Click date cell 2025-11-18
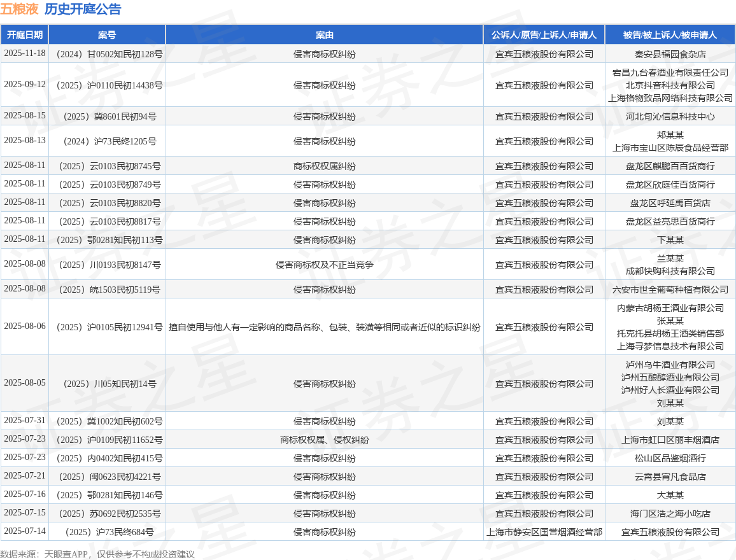Viewport: 736px width, 560px height. pyautogui.click(x=25, y=53)
